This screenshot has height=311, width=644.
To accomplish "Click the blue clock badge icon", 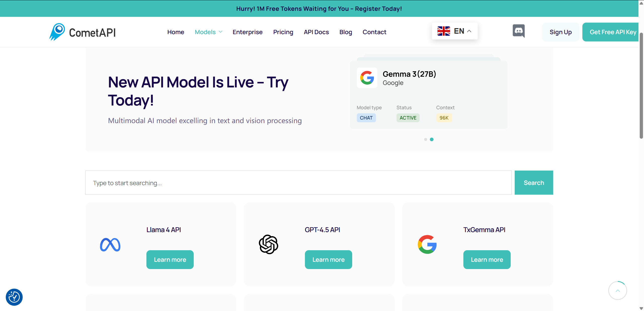I will pos(14,297).
